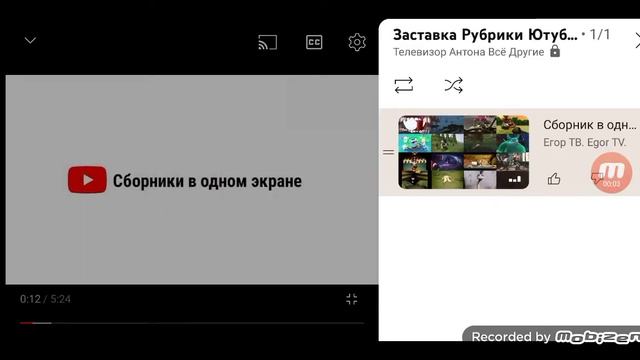Toggle closed captions CC button
This screenshot has height=360, width=640.
[x=314, y=42]
